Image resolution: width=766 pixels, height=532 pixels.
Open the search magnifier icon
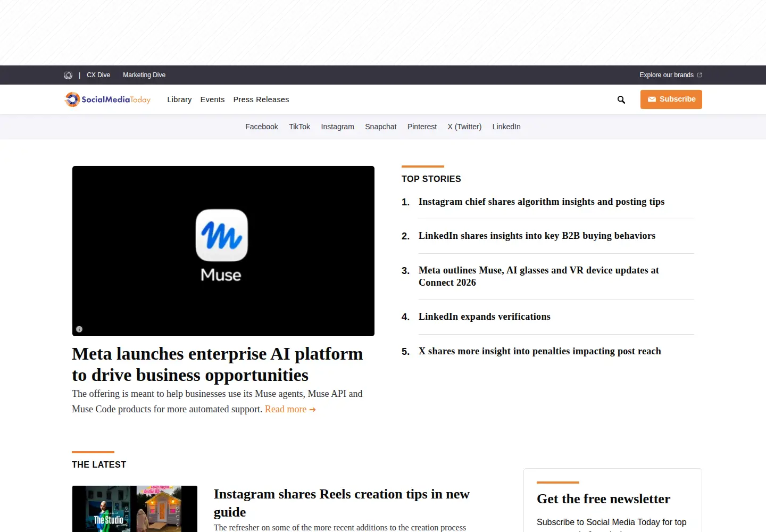(621, 99)
